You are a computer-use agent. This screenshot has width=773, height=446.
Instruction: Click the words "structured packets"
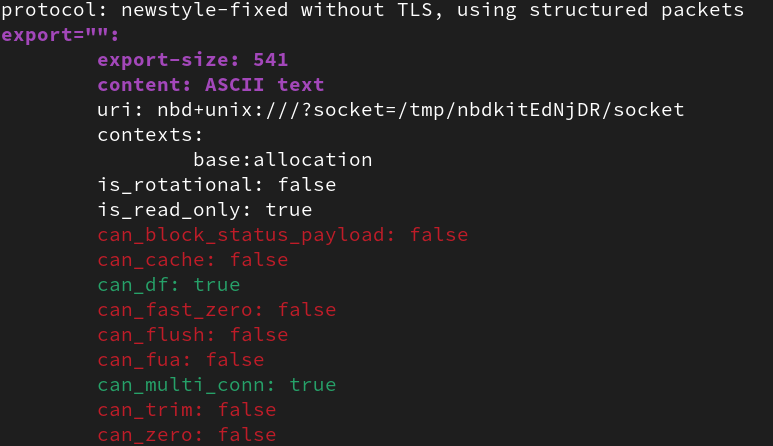coord(635,10)
